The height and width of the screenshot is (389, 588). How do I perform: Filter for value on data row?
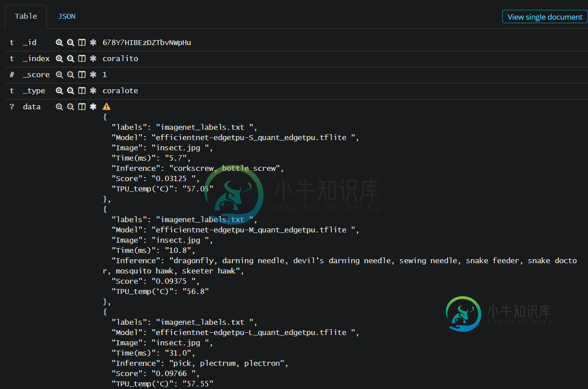(x=59, y=107)
